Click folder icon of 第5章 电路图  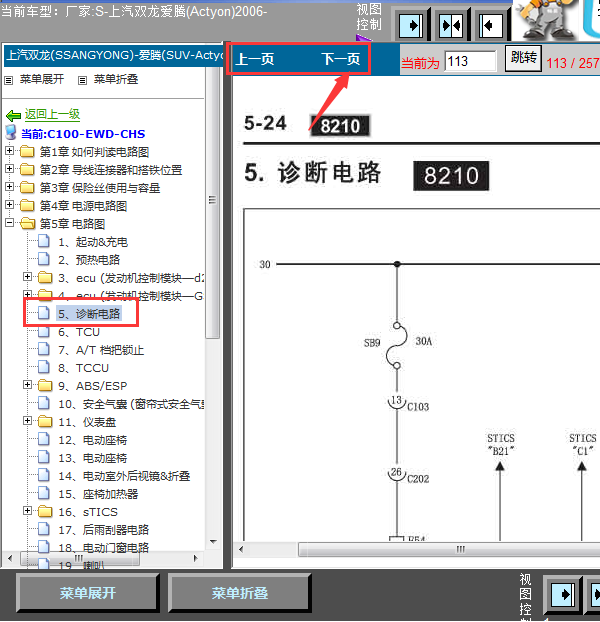click(27, 223)
